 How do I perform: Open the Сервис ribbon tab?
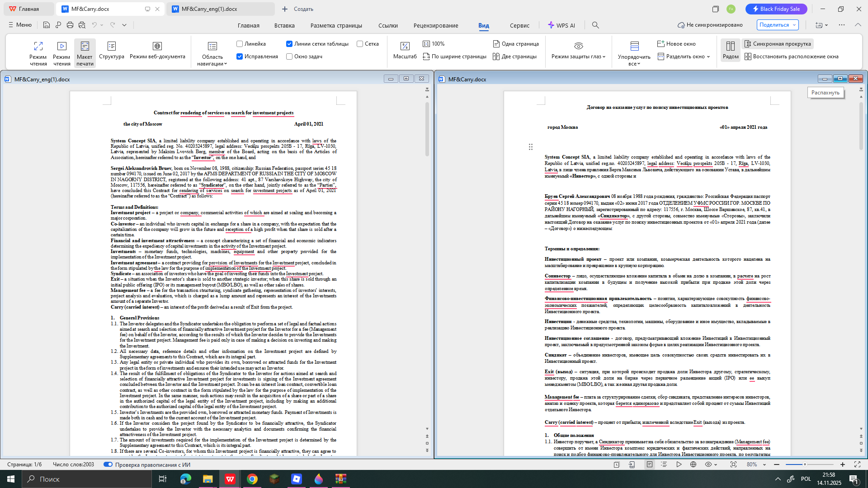(x=519, y=25)
